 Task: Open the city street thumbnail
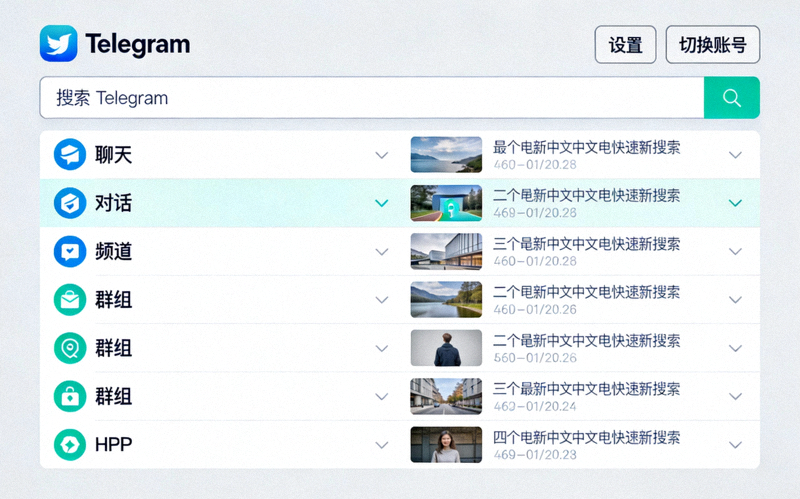click(x=446, y=396)
